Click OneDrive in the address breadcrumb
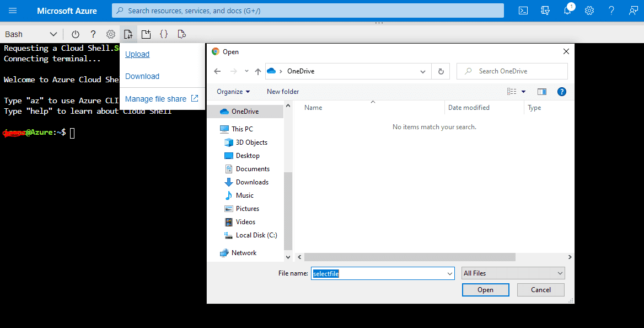 tap(300, 71)
